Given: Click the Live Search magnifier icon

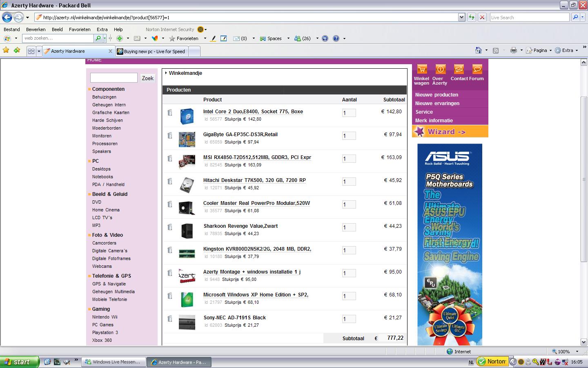Looking at the screenshot, I should click(575, 17).
